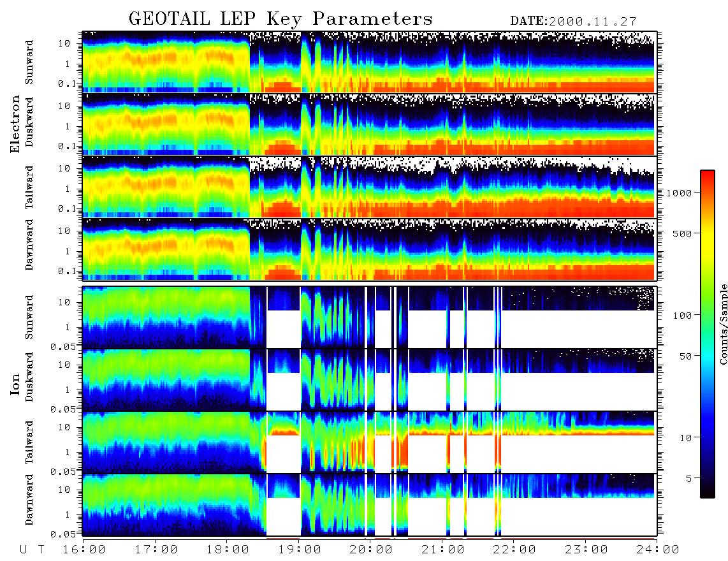Click the Electron Sunward spectrogram panel
This screenshot has height=561, width=728.
pos(370,62)
